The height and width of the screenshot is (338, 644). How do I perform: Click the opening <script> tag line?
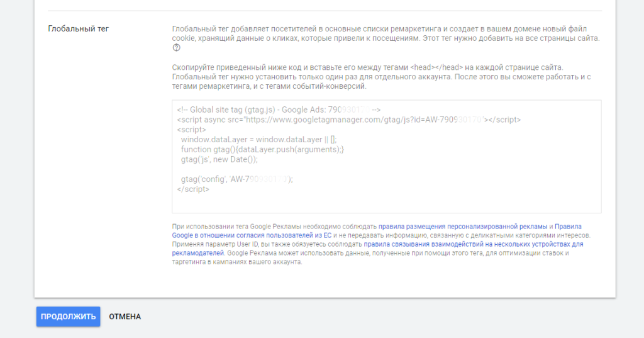191,129
